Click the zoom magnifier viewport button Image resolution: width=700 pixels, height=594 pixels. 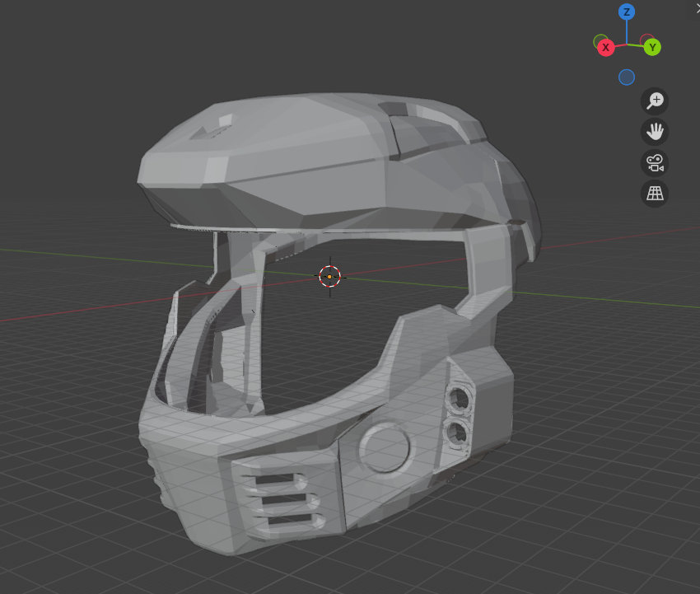655,101
